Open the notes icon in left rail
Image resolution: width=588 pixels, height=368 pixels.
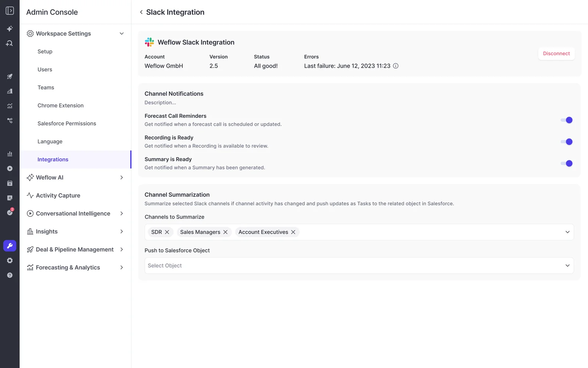(x=10, y=198)
